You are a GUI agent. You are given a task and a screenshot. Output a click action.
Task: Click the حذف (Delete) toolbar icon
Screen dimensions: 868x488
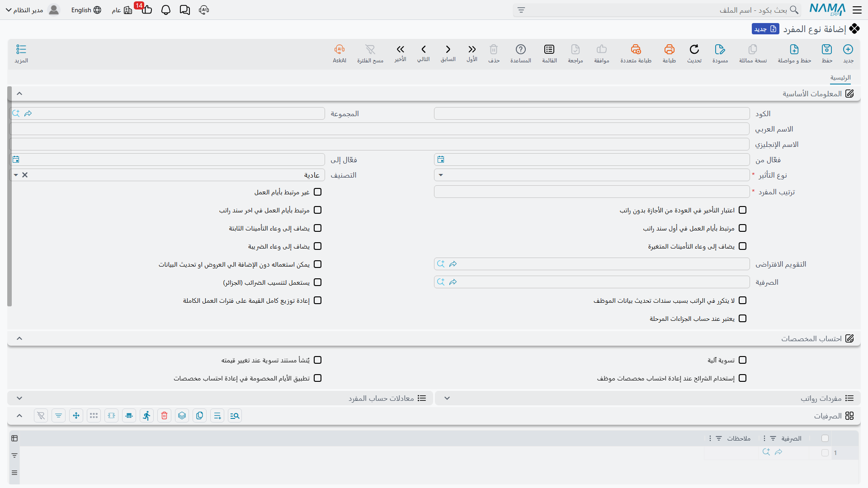point(494,49)
